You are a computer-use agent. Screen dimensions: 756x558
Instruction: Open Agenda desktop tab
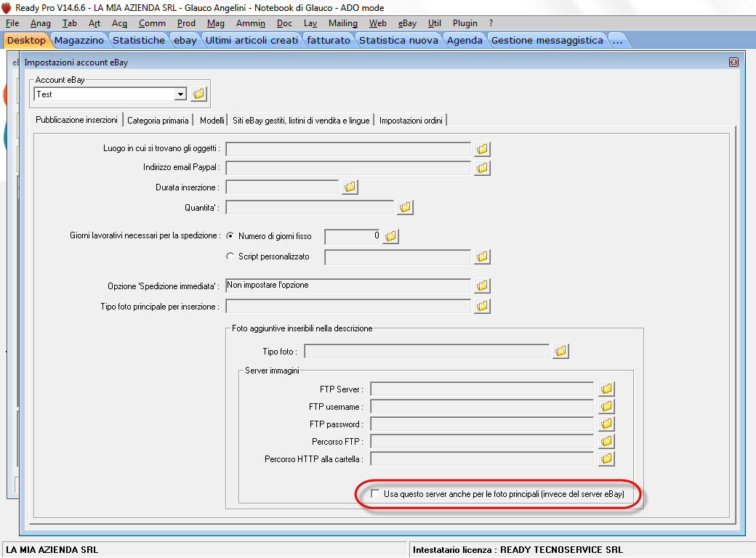point(465,41)
